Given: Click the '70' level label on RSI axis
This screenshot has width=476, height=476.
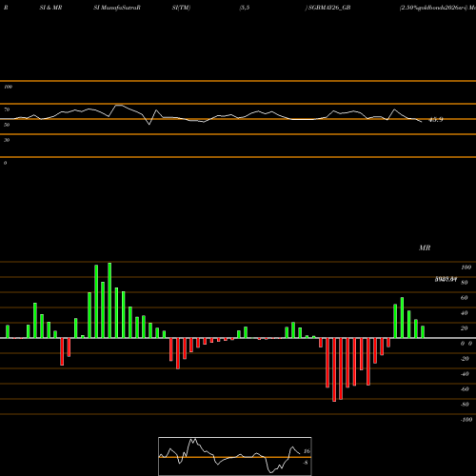Looking at the screenshot, I should [x=7, y=109].
